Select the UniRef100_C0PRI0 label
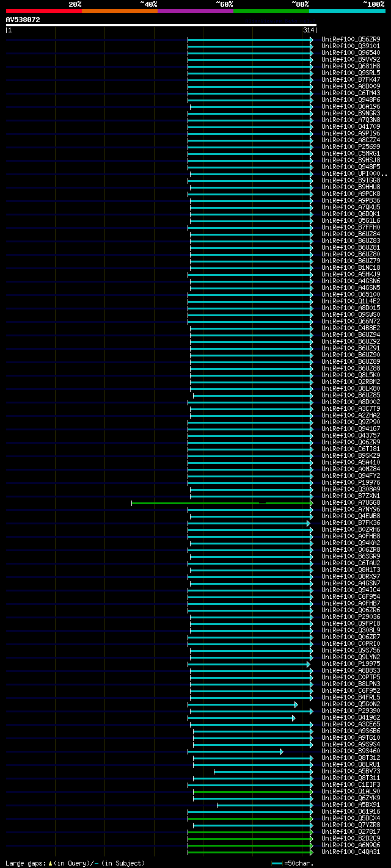The height and width of the screenshot is (868, 391). coord(351,643)
